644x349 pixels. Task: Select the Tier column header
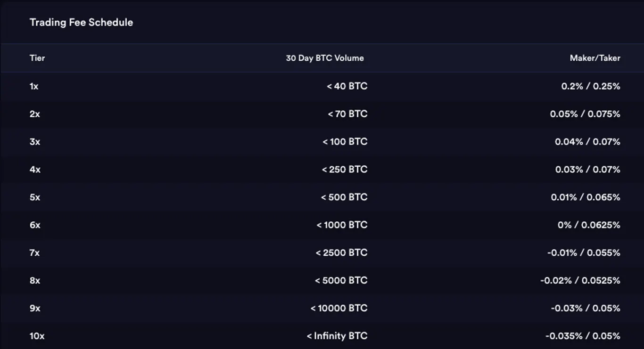(37, 58)
